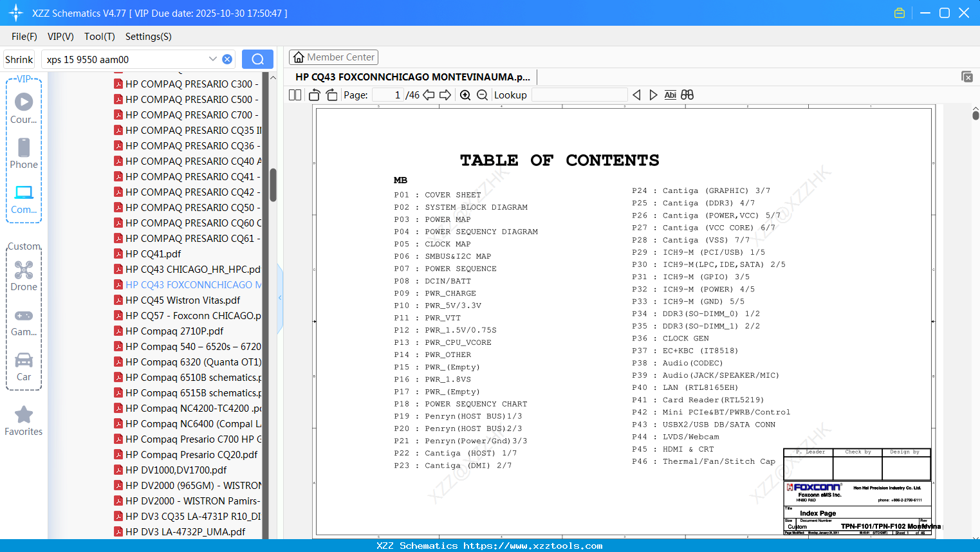Click the Shrink button

pos(19,59)
